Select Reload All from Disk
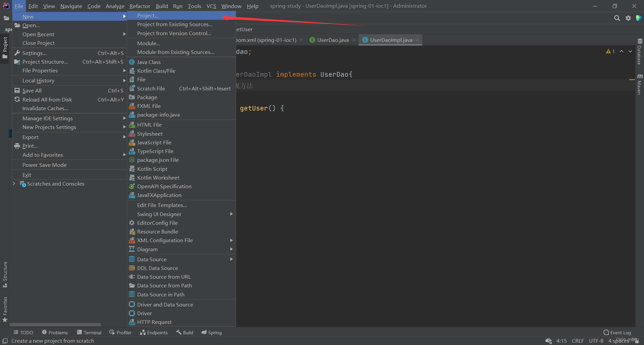644x345 pixels. coord(69,99)
